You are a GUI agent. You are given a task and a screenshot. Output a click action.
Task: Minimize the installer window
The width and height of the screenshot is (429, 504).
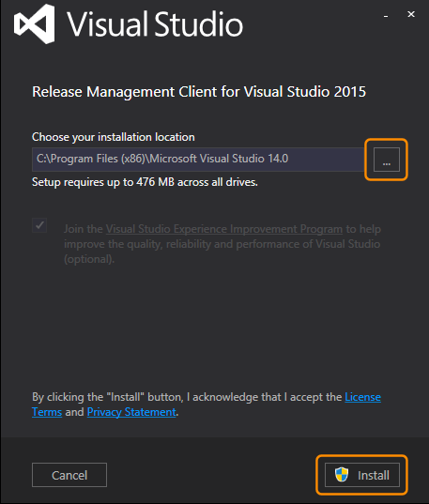(x=386, y=15)
